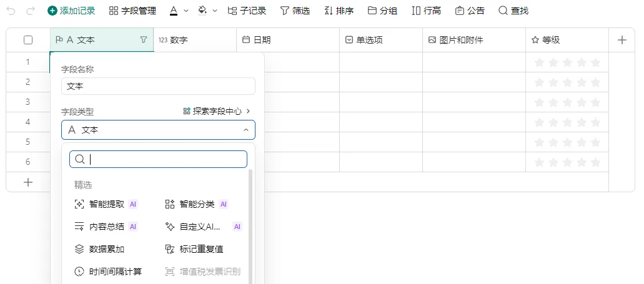
Task: Click the filter icon in 文本 column header
Action: coord(143,40)
